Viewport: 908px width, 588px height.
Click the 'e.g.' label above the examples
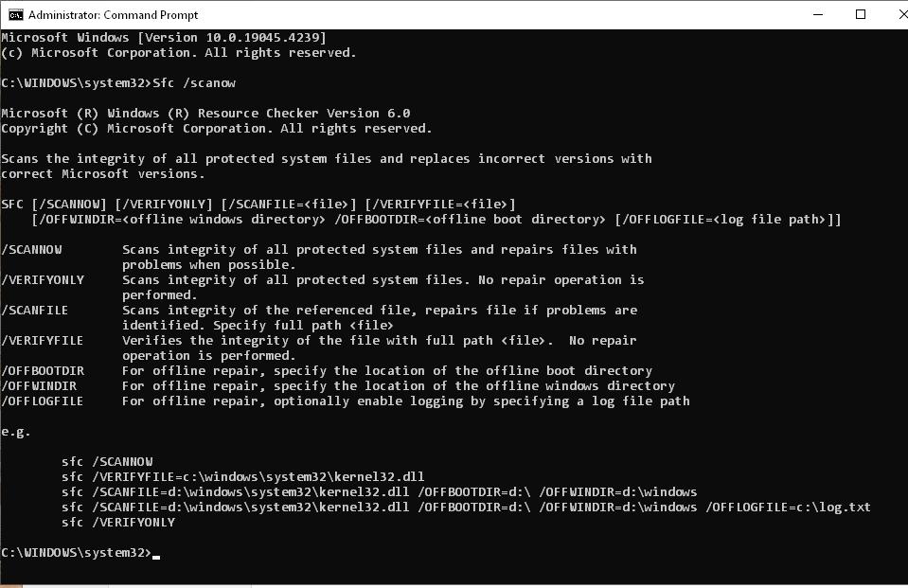click(16, 432)
